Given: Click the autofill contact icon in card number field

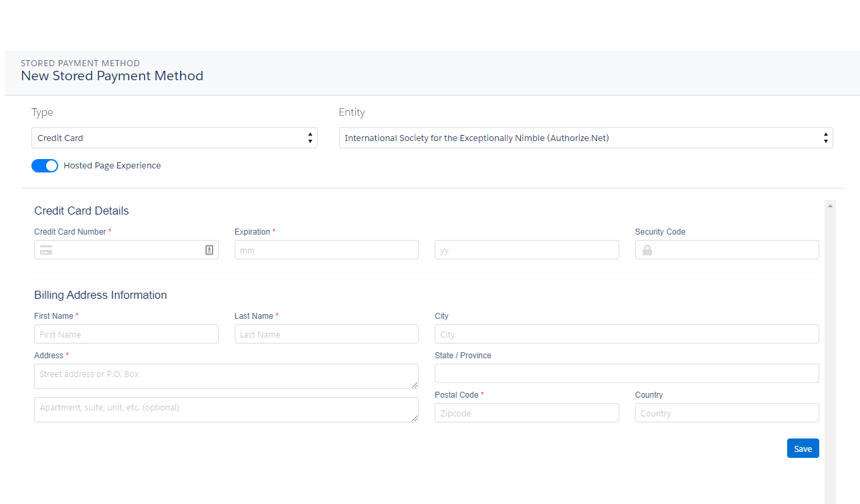Looking at the screenshot, I should [209, 250].
